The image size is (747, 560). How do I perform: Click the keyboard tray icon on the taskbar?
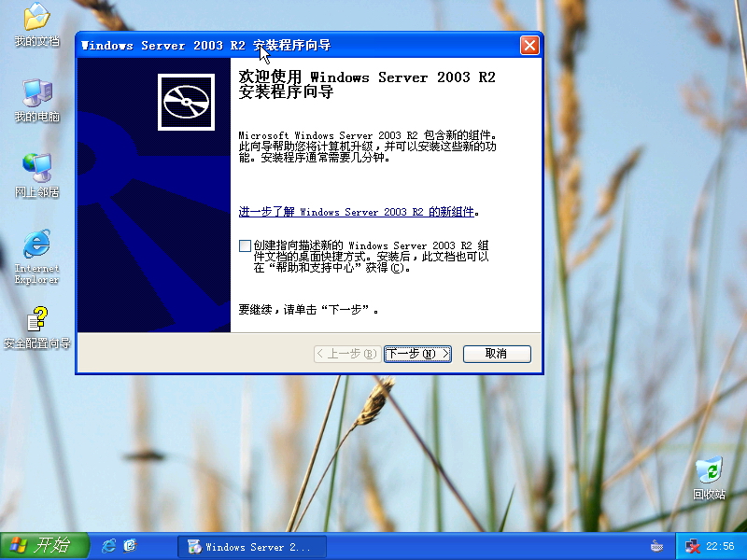pyautogui.click(x=657, y=546)
